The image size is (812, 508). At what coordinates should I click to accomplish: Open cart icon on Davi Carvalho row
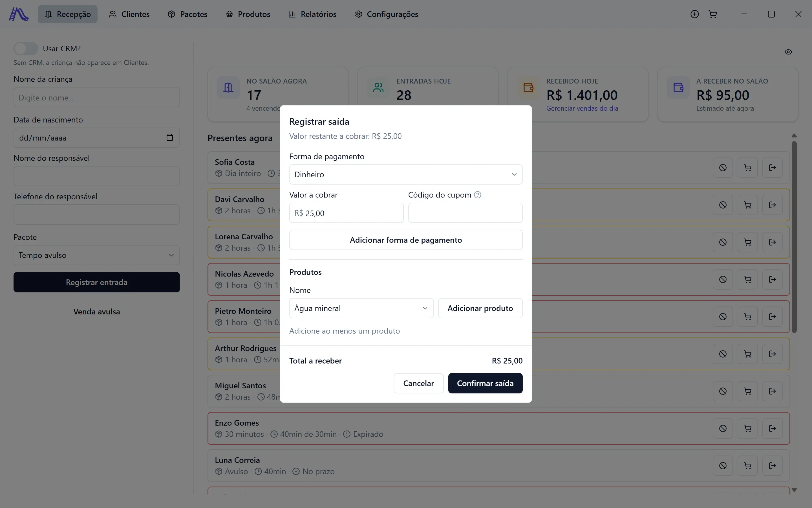coord(748,205)
